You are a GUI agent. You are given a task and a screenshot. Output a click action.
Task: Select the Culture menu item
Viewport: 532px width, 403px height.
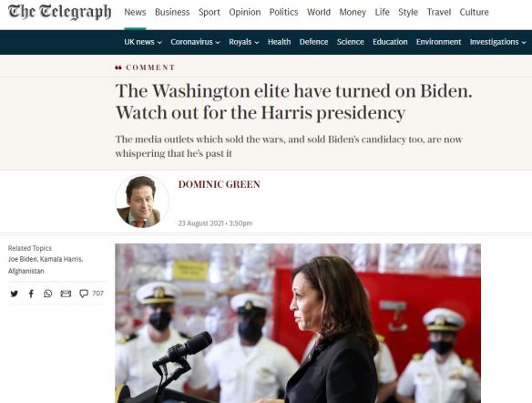click(x=474, y=12)
